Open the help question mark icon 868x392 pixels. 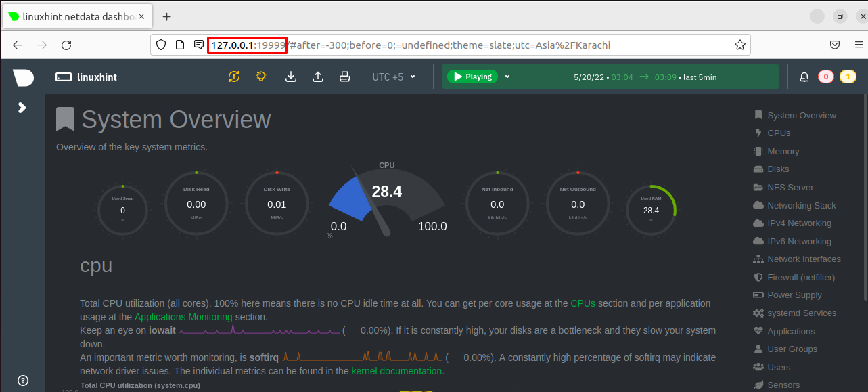click(x=23, y=380)
